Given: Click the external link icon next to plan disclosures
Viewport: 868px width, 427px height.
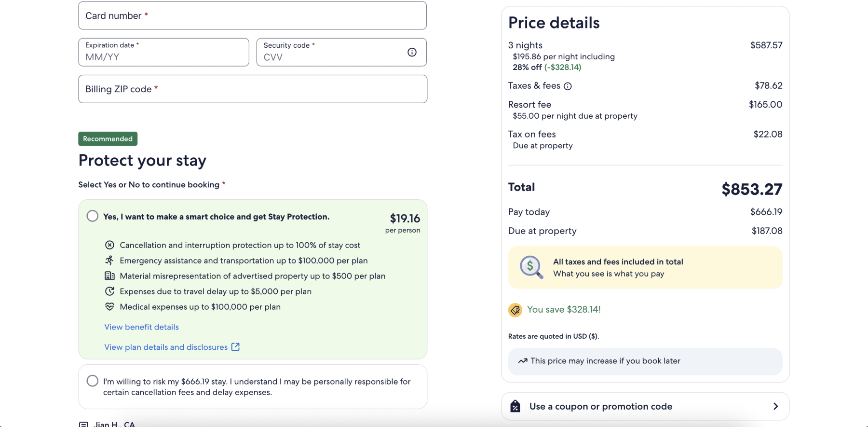Looking at the screenshot, I should point(235,347).
